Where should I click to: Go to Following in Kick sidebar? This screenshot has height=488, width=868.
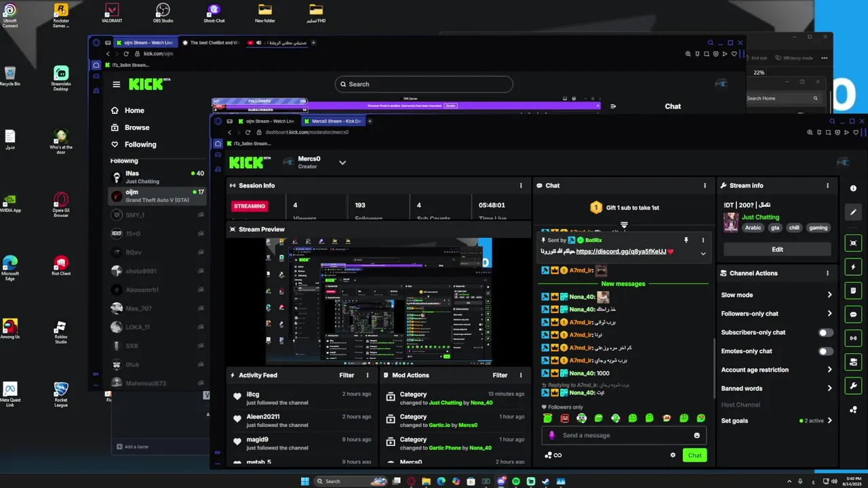140,144
